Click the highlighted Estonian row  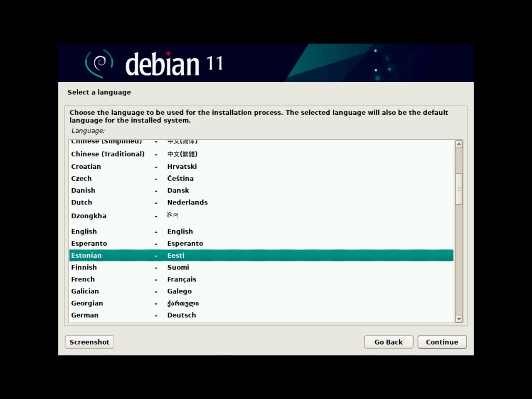point(261,255)
